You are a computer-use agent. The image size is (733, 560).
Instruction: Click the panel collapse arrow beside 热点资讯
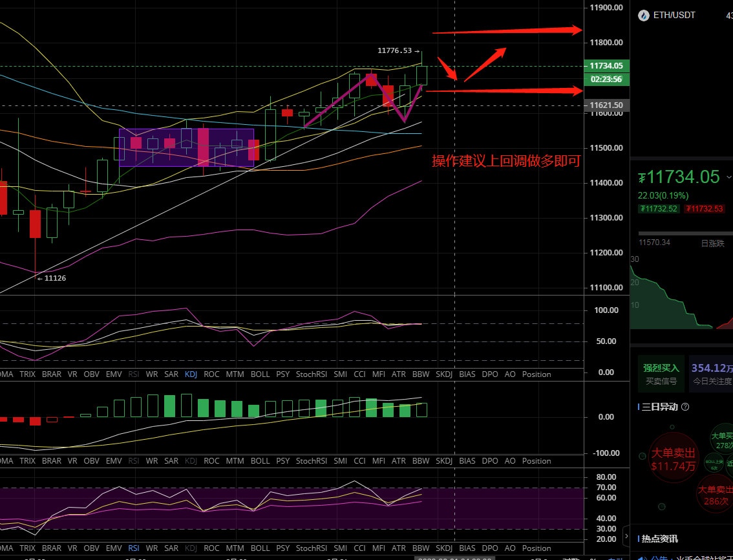pos(626,536)
